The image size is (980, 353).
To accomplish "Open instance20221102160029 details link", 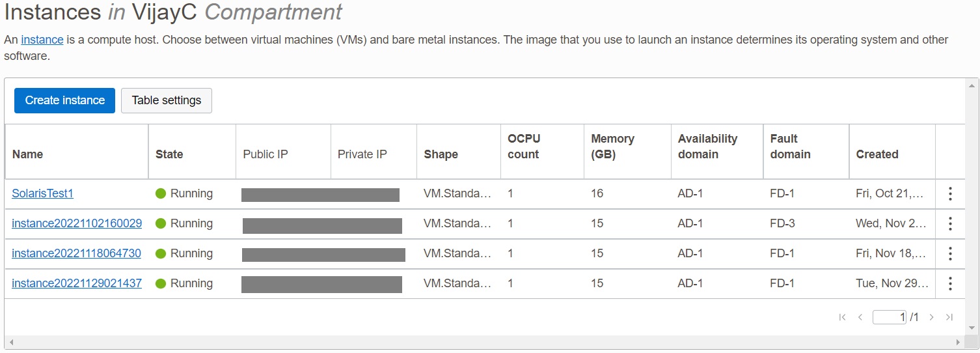I will 77,223.
